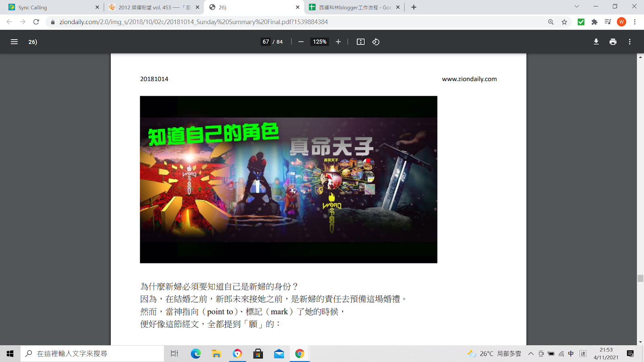Edit the 125% zoom level field
This screenshot has width=644, height=362.
(x=320, y=42)
